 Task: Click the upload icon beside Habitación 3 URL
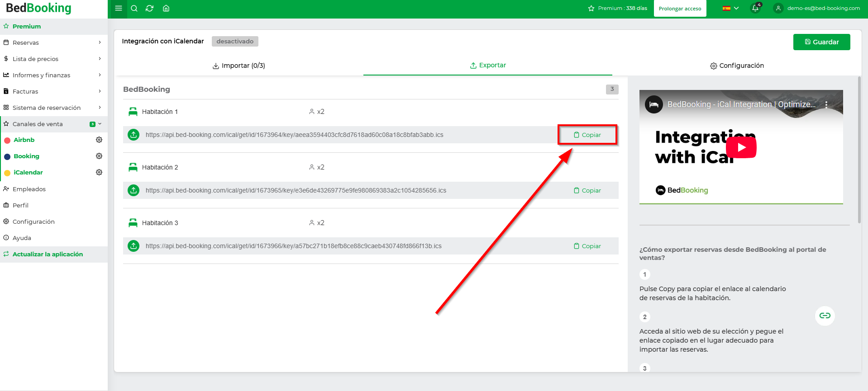pyautogui.click(x=134, y=246)
